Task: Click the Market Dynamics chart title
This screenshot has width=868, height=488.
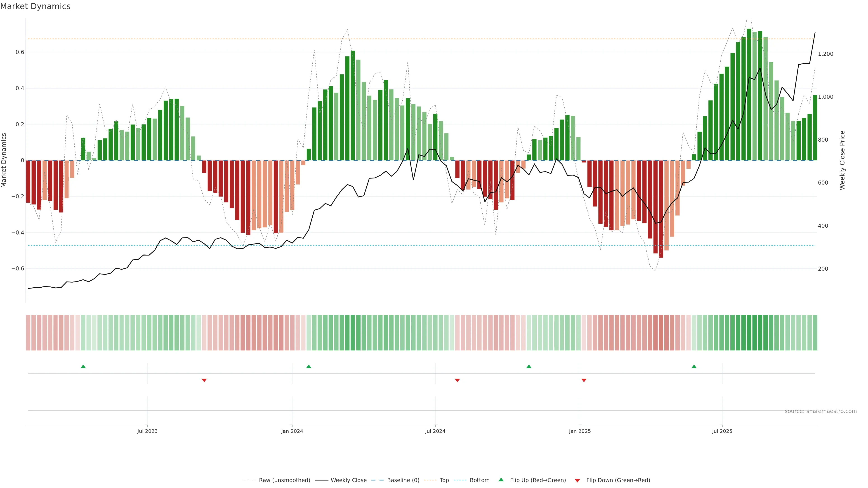Action: 35,6
